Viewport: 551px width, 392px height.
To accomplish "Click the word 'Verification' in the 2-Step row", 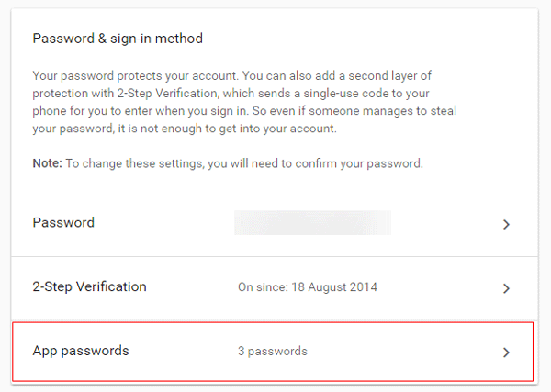I will click(x=111, y=287).
